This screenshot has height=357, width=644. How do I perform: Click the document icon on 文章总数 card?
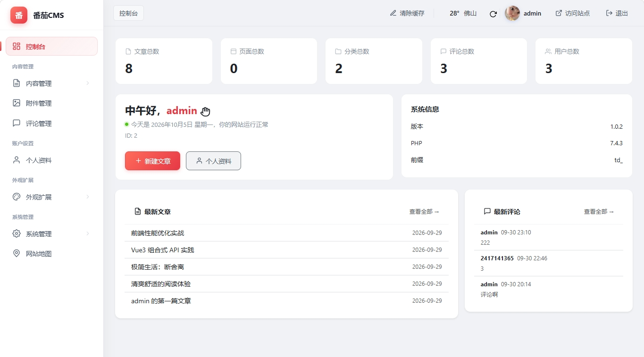(x=128, y=51)
